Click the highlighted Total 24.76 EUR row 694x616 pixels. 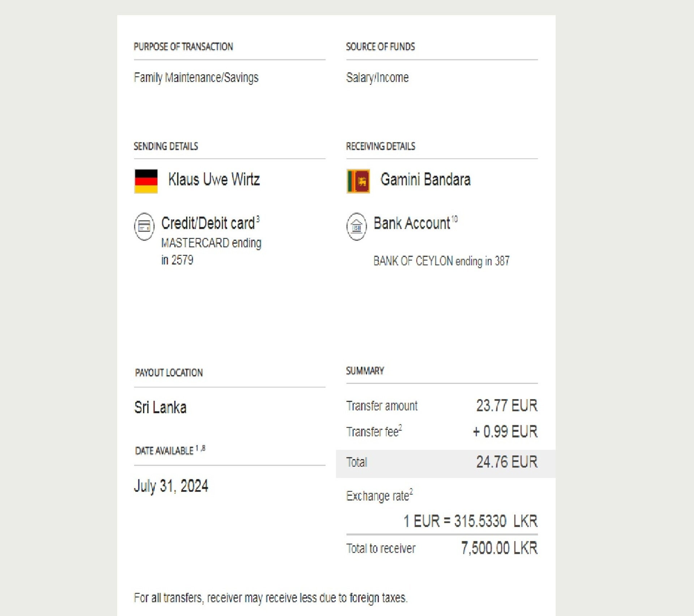coord(445,462)
